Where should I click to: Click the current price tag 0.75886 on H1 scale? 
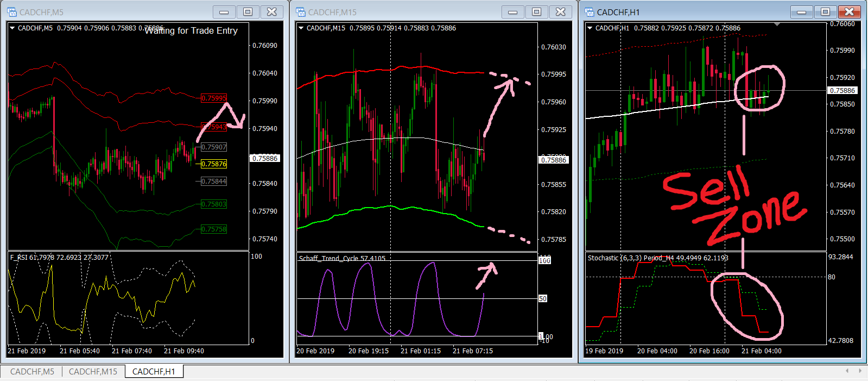tap(842, 91)
